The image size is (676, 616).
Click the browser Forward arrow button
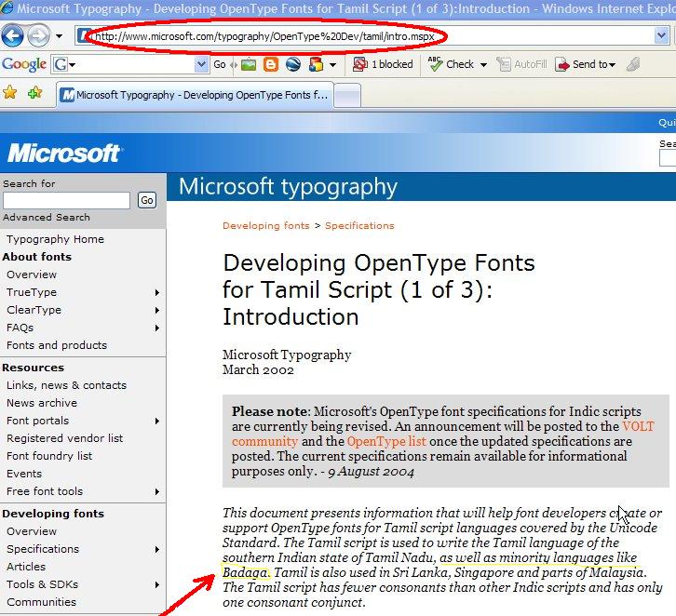[38, 36]
